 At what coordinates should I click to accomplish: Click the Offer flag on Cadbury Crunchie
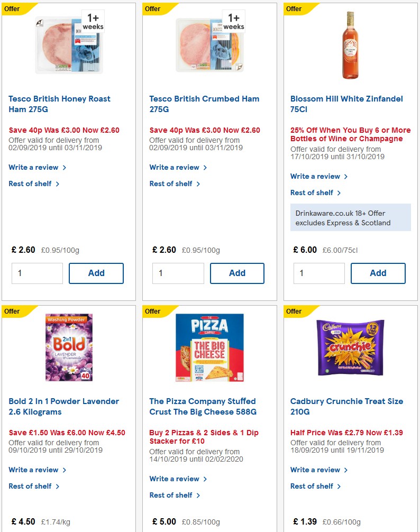click(x=293, y=311)
